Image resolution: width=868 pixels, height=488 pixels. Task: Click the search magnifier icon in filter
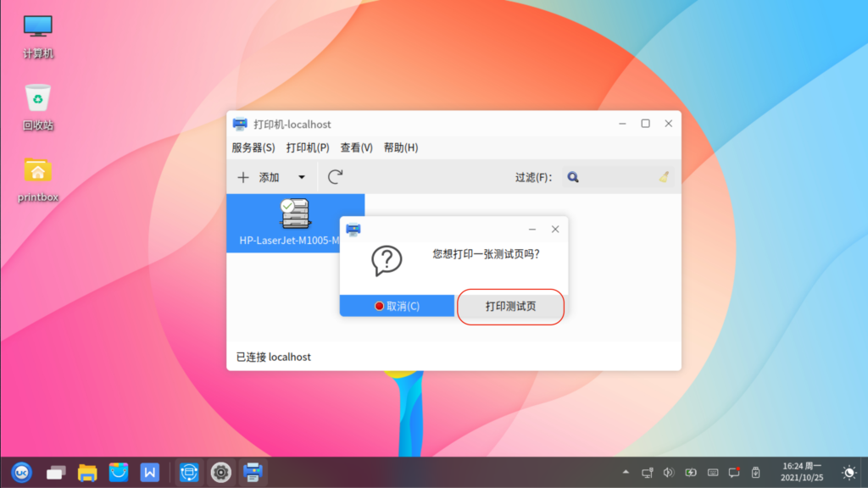573,177
